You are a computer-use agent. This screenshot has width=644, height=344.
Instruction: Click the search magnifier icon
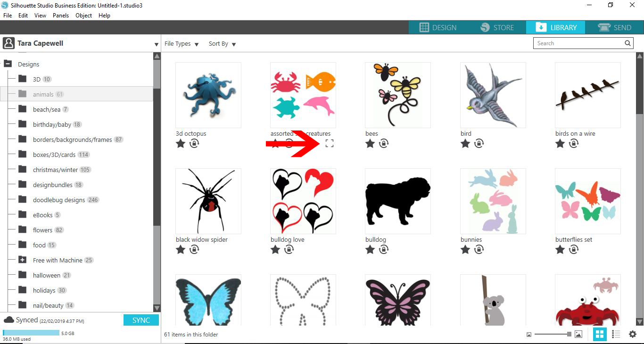[x=627, y=43]
